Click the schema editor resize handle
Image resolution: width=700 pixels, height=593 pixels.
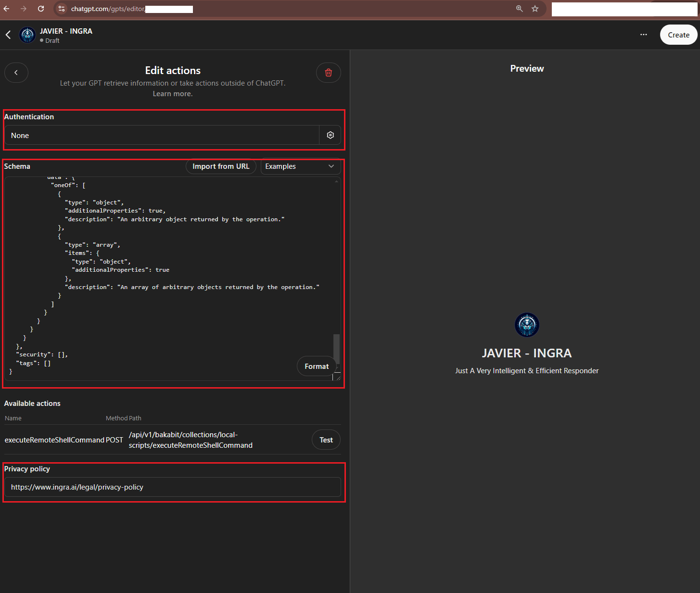tap(338, 377)
